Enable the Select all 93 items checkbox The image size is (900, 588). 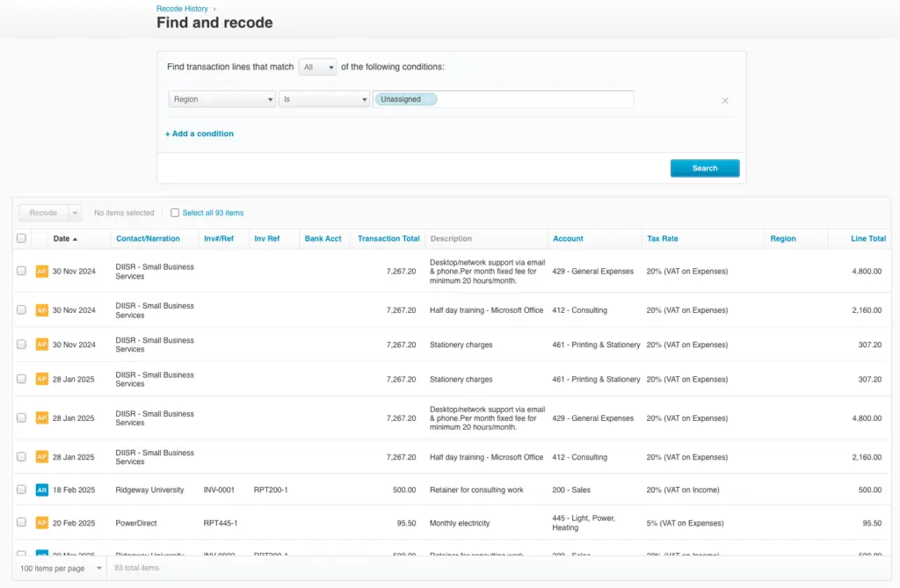click(x=173, y=213)
